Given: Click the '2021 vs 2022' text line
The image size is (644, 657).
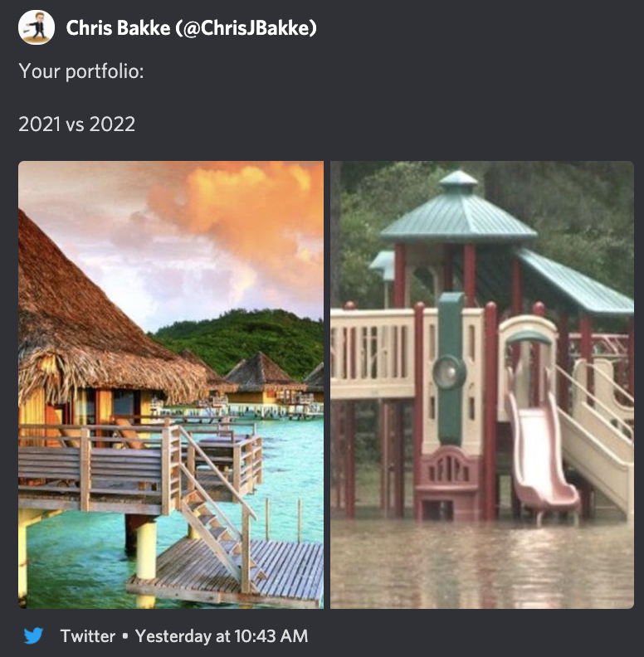Looking at the screenshot, I should (76, 124).
